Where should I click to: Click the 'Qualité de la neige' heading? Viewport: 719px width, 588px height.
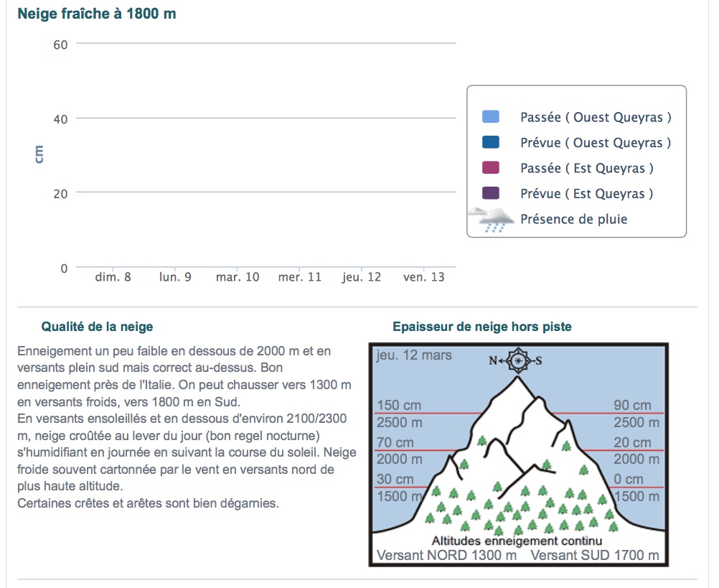97,327
